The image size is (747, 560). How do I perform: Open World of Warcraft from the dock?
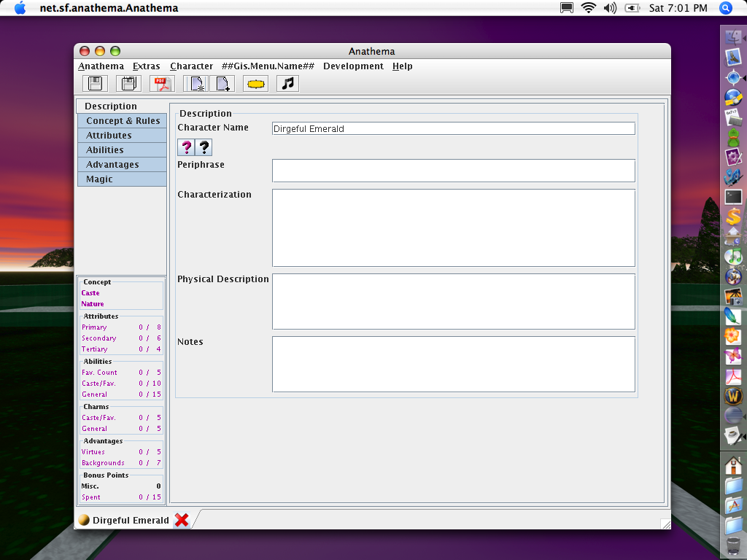coord(734,396)
